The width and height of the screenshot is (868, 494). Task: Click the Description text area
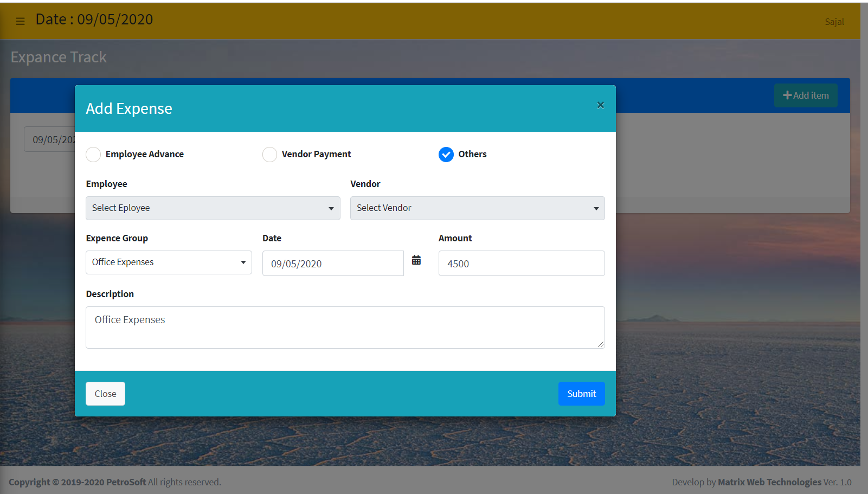(x=345, y=328)
